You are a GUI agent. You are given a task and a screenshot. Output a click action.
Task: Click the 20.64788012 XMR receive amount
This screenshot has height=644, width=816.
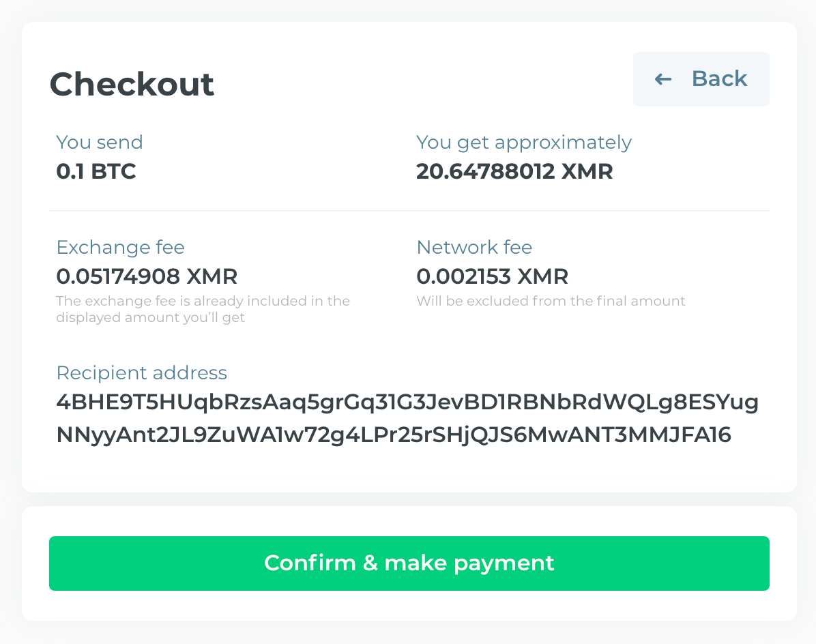pyautogui.click(x=514, y=171)
